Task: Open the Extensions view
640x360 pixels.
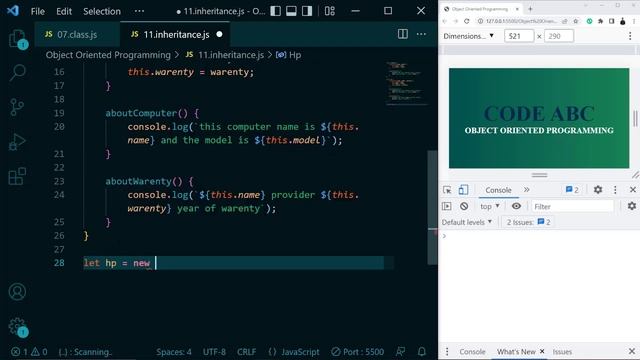Action: (x=17, y=176)
